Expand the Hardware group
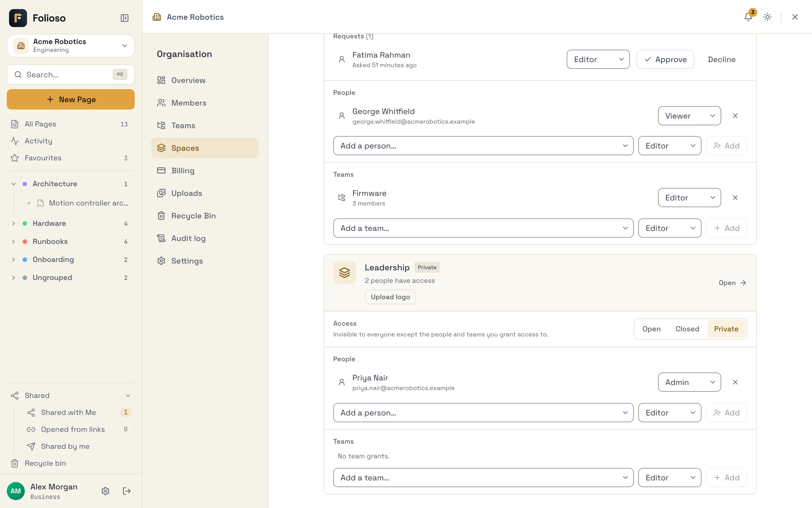Screen dimensions: 812x508 pos(14,224)
